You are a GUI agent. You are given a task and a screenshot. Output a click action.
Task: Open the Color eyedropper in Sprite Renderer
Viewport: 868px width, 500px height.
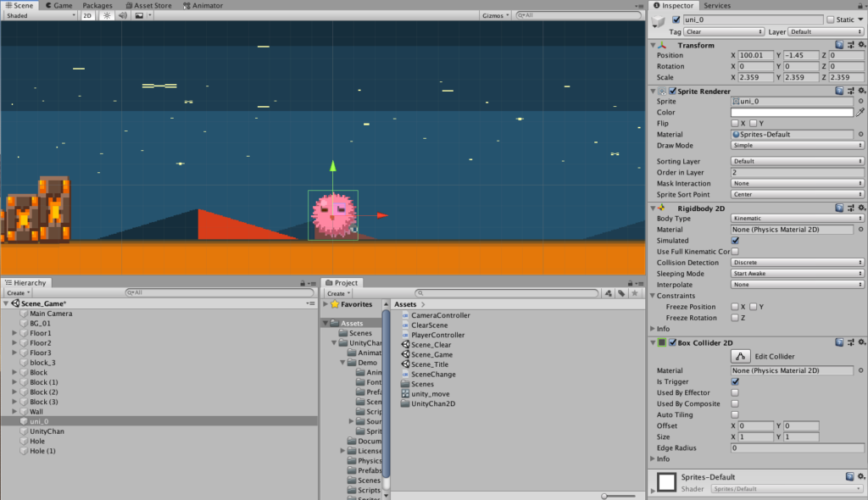coord(860,111)
